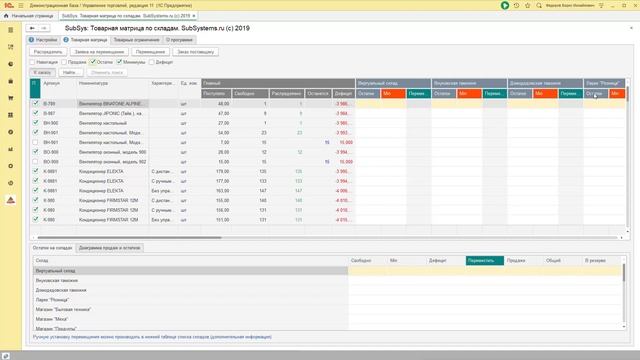The width and height of the screenshot is (640, 360).
Task: Open the pie-chart section icon in sidebar
Action: (x=11, y=64)
